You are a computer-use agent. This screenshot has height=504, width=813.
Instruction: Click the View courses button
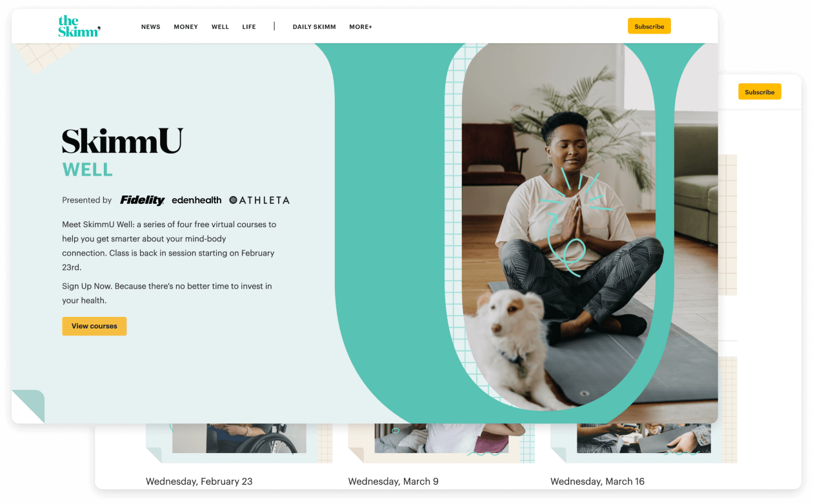click(x=94, y=326)
